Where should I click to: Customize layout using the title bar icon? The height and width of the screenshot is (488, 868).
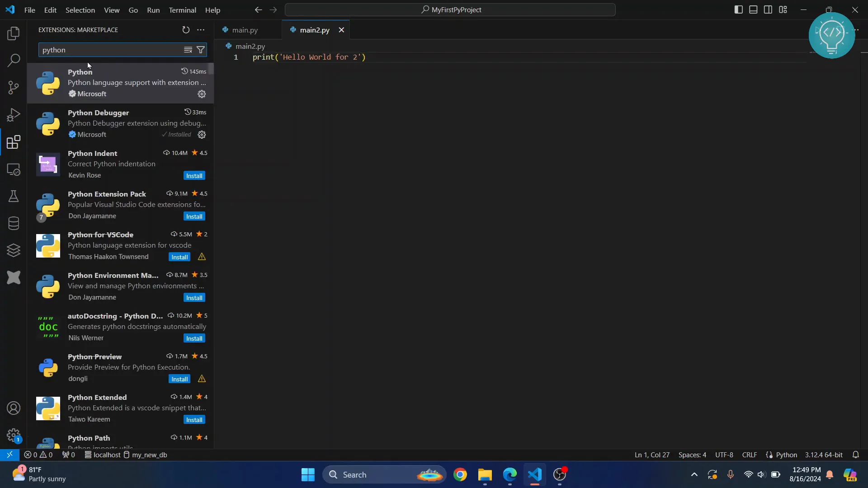click(783, 9)
